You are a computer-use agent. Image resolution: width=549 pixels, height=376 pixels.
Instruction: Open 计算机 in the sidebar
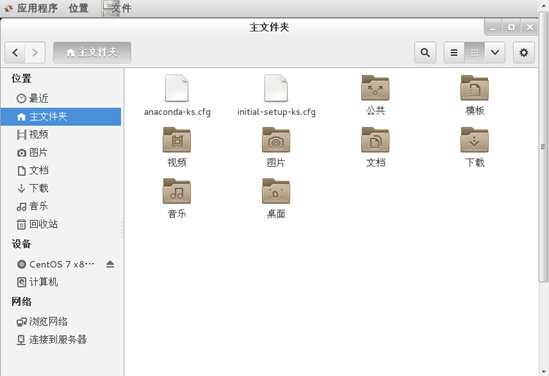tap(61, 282)
